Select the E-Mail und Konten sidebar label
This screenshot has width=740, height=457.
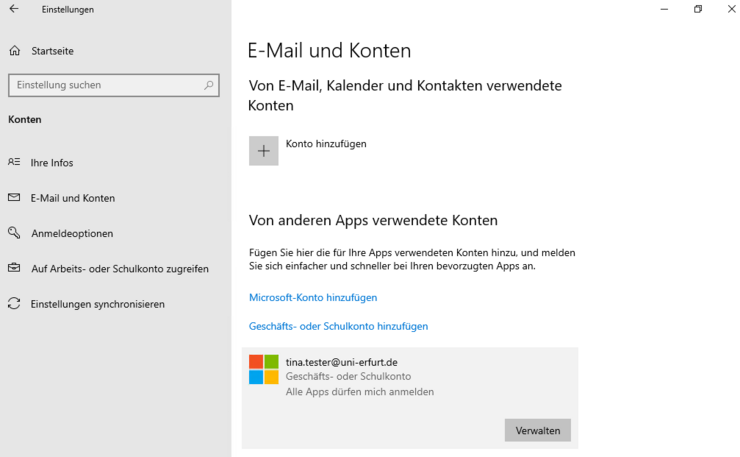click(73, 198)
